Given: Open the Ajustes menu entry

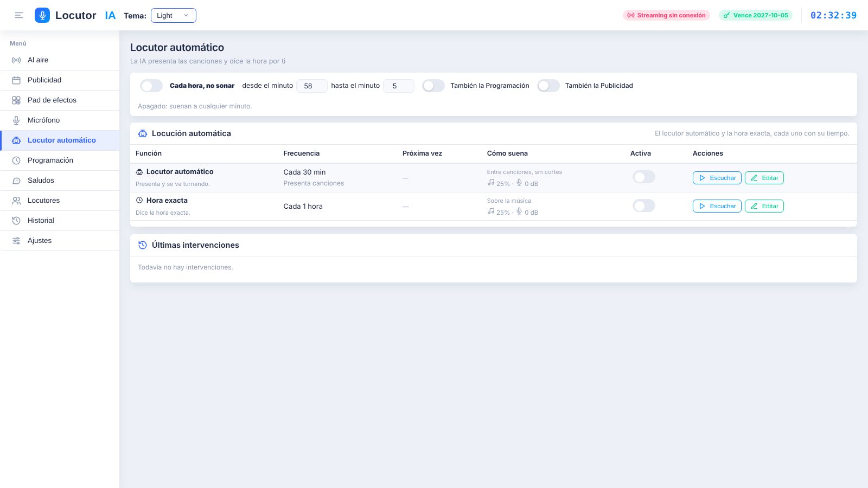Looking at the screenshot, I should (60, 241).
